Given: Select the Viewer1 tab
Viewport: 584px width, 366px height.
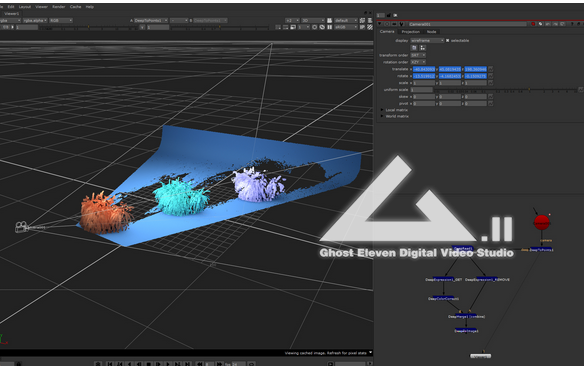Looking at the screenshot, I should click(x=12, y=14).
